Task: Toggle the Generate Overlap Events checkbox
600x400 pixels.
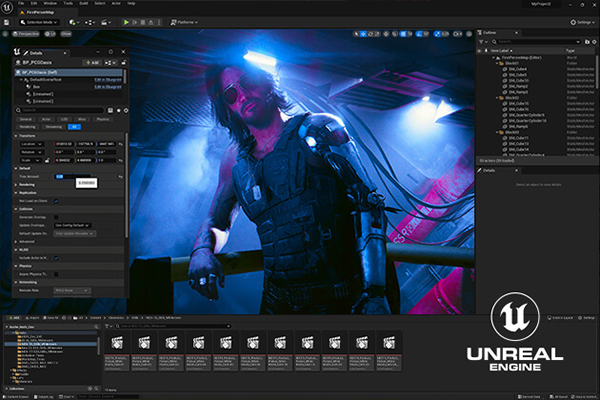Action: click(x=58, y=216)
